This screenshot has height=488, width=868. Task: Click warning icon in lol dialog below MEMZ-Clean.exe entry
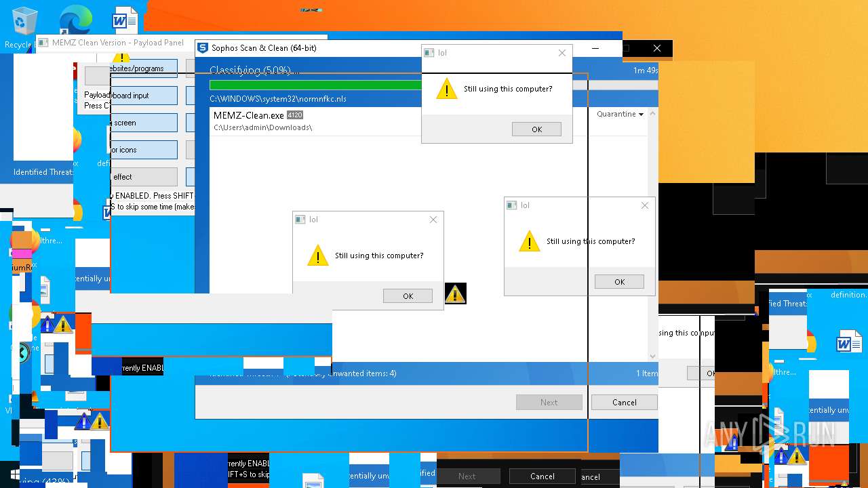click(x=318, y=256)
